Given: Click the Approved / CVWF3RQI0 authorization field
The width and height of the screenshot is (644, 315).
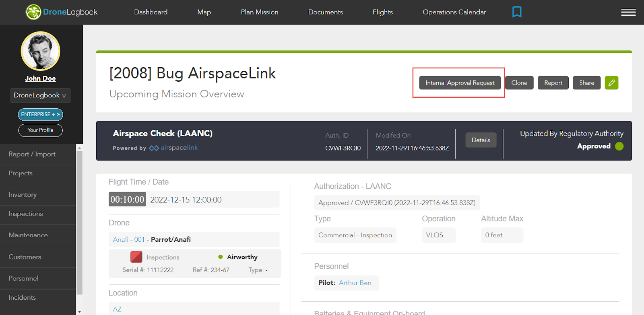Looking at the screenshot, I should (397, 203).
